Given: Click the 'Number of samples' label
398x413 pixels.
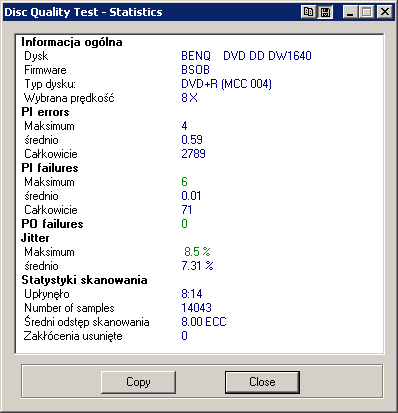Looking at the screenshot, I should (x=69, y=308).
